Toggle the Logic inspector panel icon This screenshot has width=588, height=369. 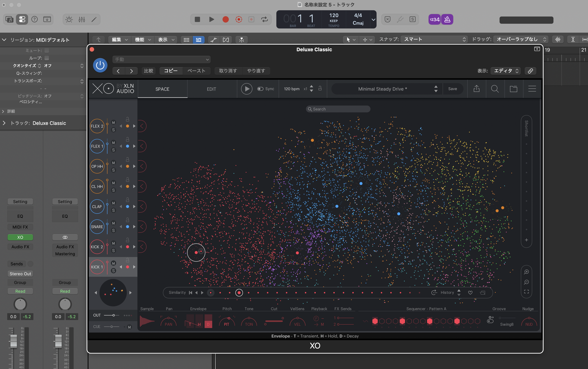click(x=22, y=19)
